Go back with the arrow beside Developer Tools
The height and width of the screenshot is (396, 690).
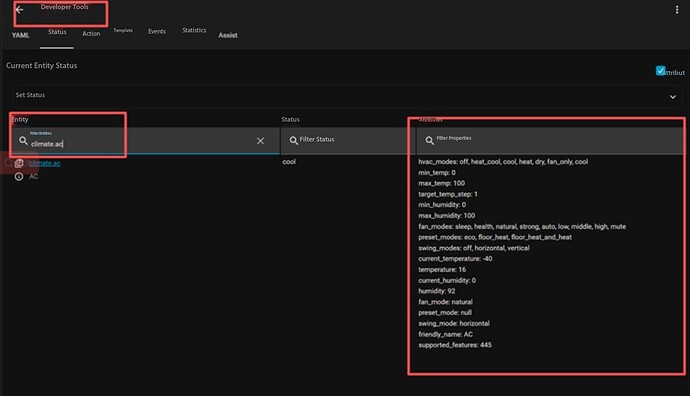tap(19, 10)
